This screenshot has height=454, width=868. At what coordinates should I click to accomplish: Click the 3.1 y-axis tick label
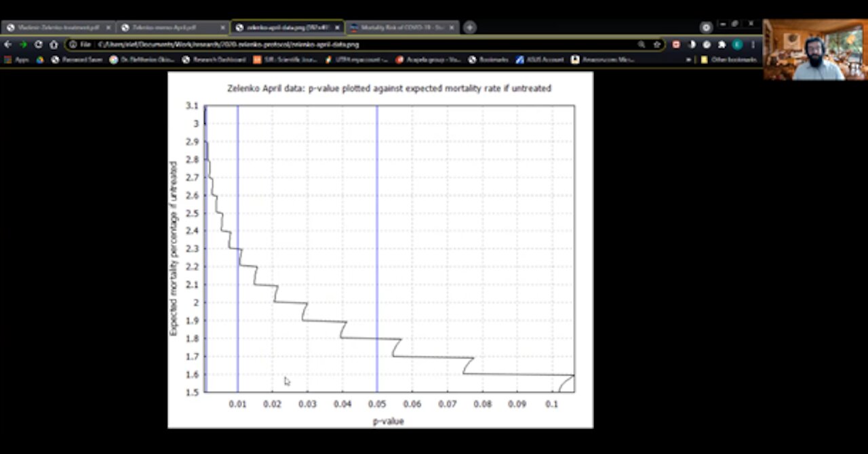click(192, 106)
